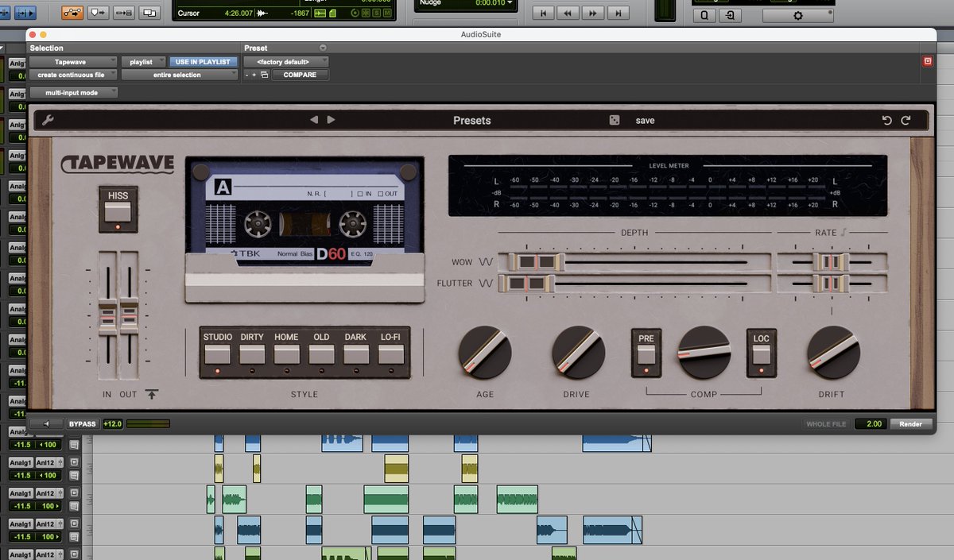The image size is (954, 560).
Task: Click the OUT level fader
Action: pos(128,315)
